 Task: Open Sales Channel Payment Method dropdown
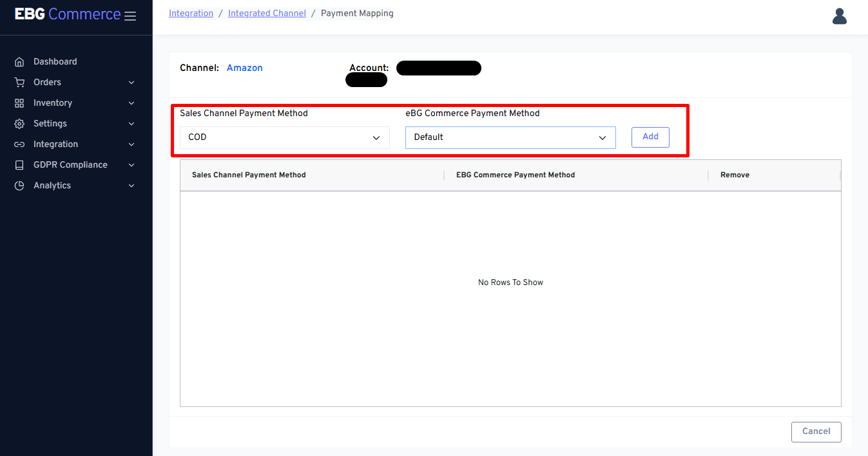click(284, 137)
